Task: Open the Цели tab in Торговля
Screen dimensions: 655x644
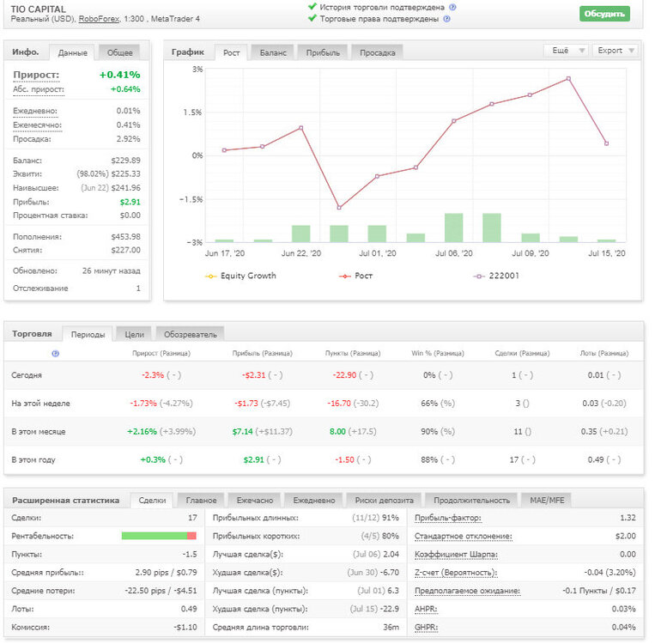Action: (134, 334)
